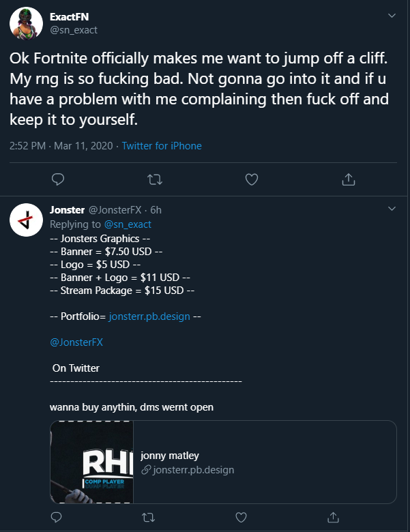Image resolution: width=410 pixels, height=532 pixels.
Task: Click the Jonster display name
Action: pos(67,210)
